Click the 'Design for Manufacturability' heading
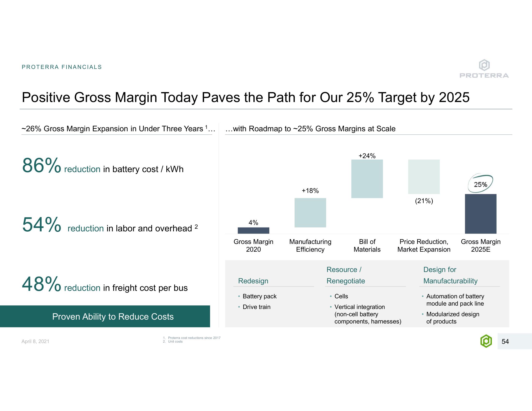 click(x=451, y=275)
